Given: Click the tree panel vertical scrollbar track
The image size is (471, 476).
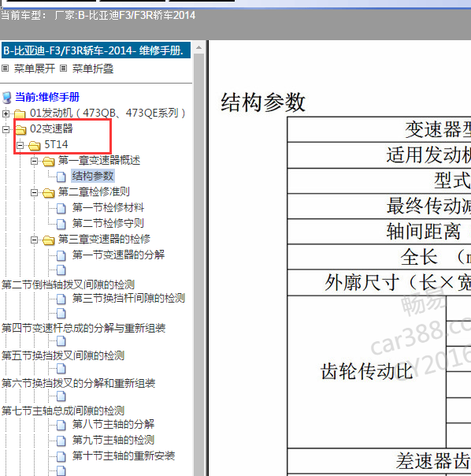Looking at the screenshot, I should tap(198, 264).
